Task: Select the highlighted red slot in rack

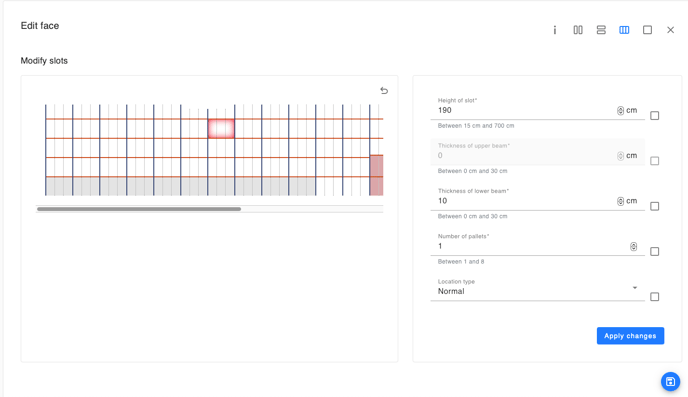Action: point(221,129)
